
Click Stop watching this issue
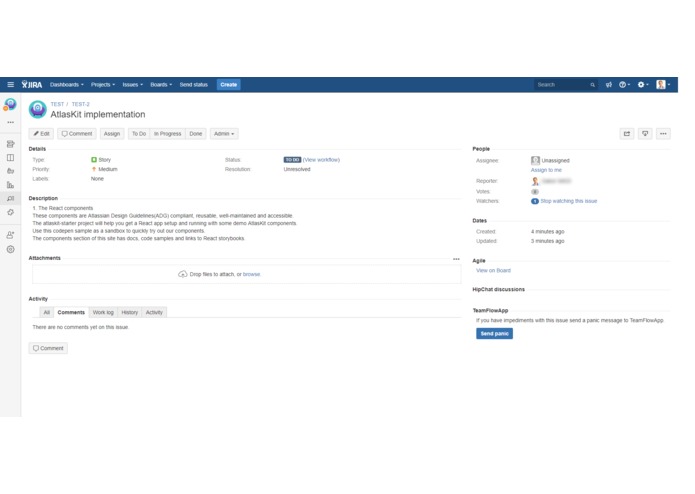[569, 201]
